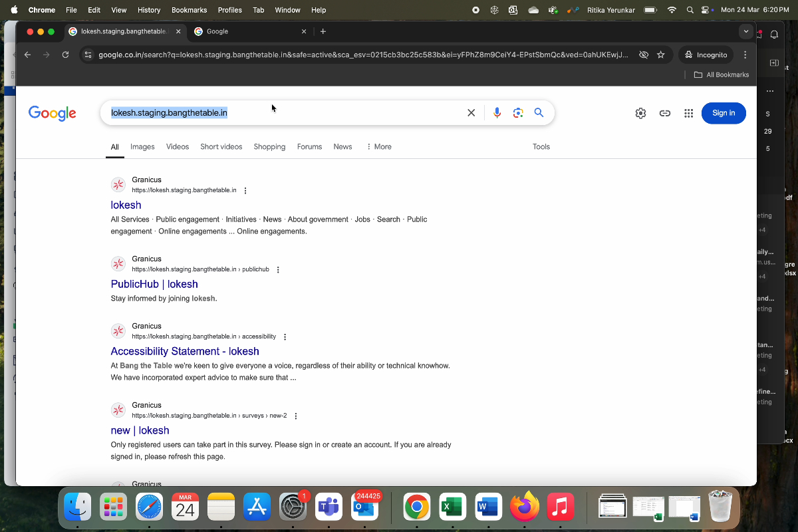Image resolution: width=798 pixels, height=532 pixels.
Task: Open Microsoft Teams in the Dock
Action: [329, 508]
